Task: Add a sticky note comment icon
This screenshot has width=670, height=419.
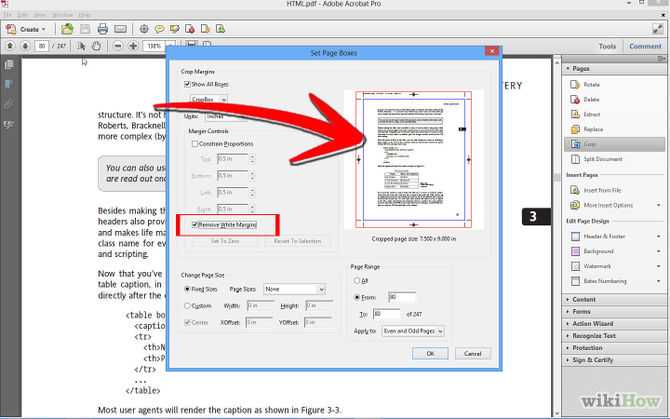Action: [x=159, y=29]
